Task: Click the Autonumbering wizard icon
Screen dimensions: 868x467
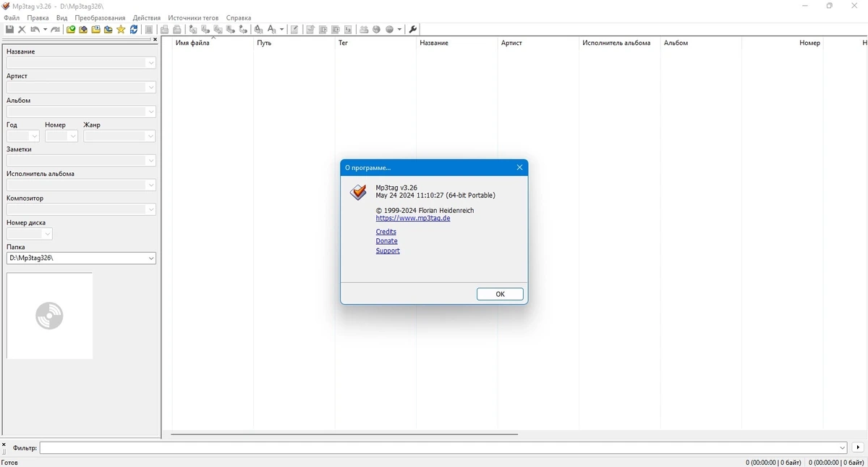Action: click(348, 30)
